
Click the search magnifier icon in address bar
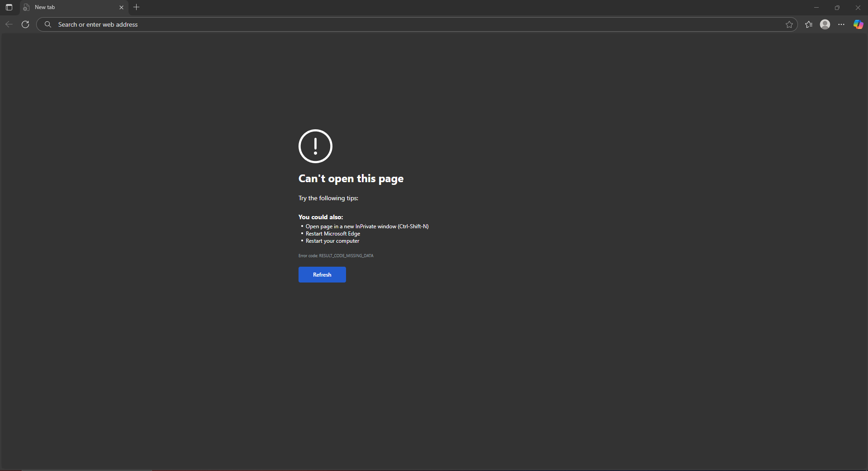coord(48,24)
